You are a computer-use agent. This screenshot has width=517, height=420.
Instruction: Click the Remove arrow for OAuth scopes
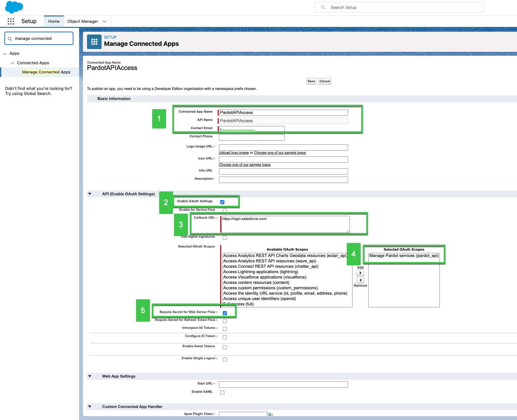(360, 280)
